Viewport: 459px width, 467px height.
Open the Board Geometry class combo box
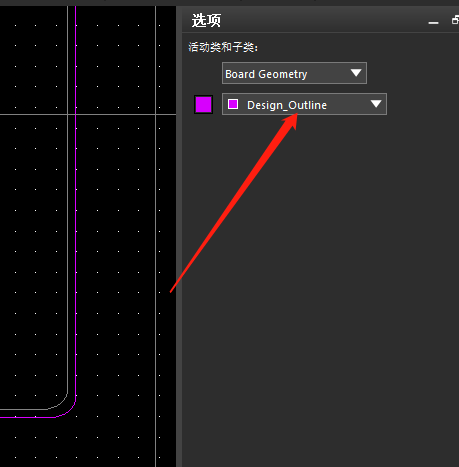pos(294,73)
